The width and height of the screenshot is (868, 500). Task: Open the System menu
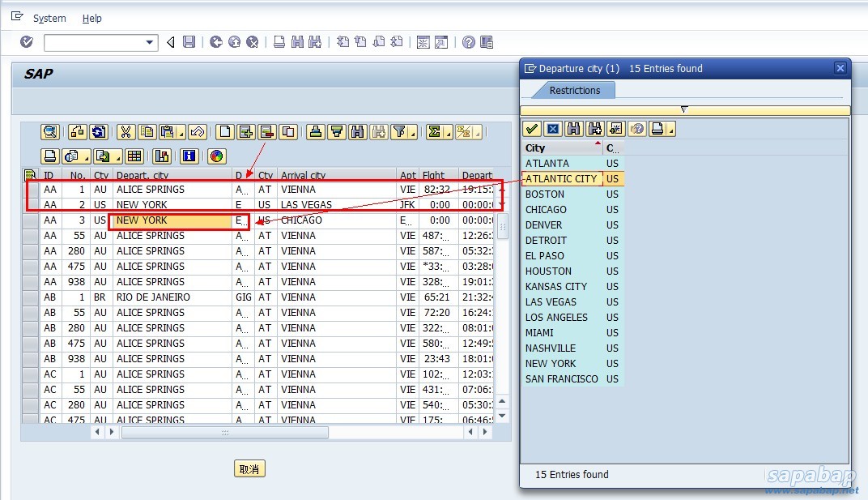click(x=49, y=18)
